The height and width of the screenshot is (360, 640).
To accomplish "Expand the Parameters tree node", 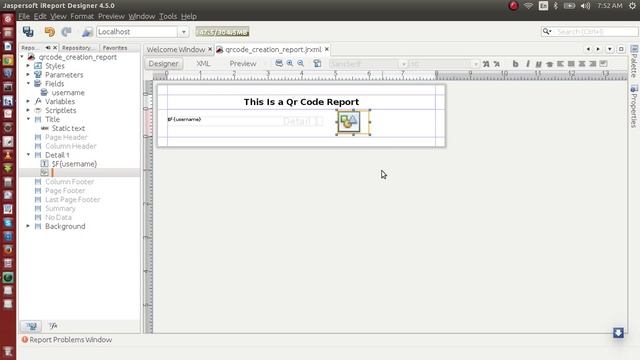I will click(28, 75).
